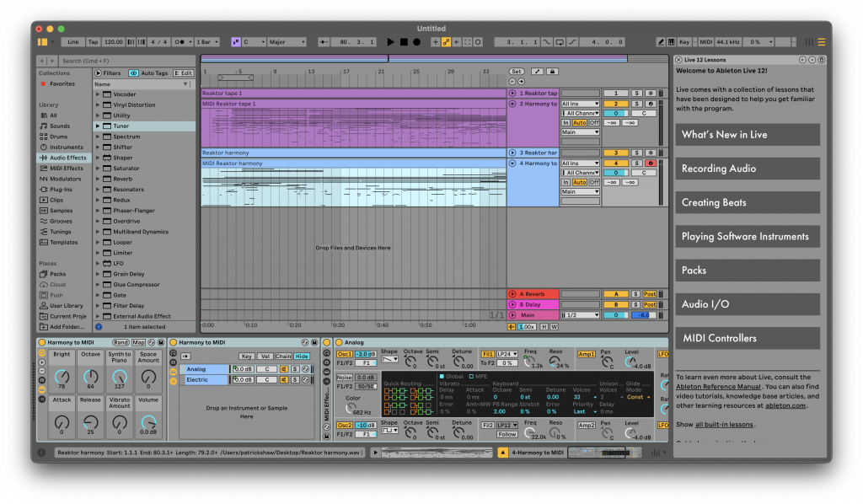Click the all built-in lessons link
The image size is (863, 504).
tap(724, 425)
